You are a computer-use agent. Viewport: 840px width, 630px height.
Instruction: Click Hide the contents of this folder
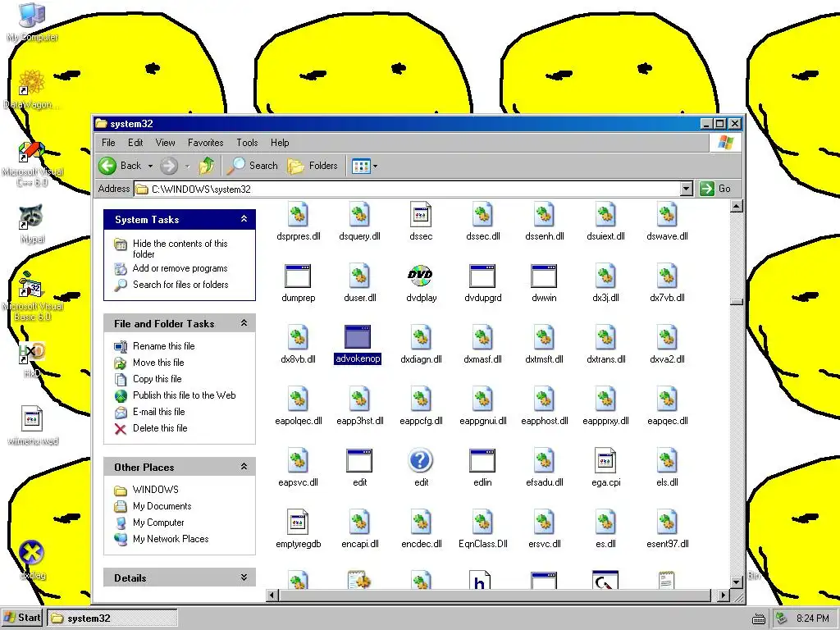tap(180, 249)
